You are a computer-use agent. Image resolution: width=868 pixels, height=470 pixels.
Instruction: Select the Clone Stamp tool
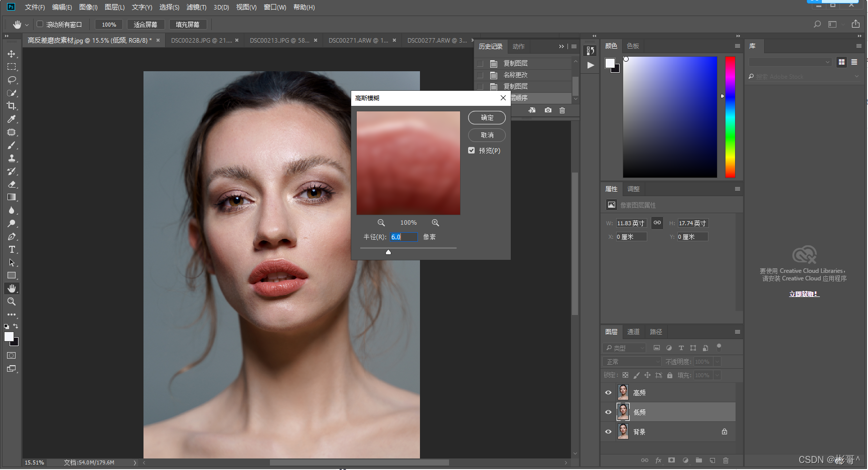point(12,159)
